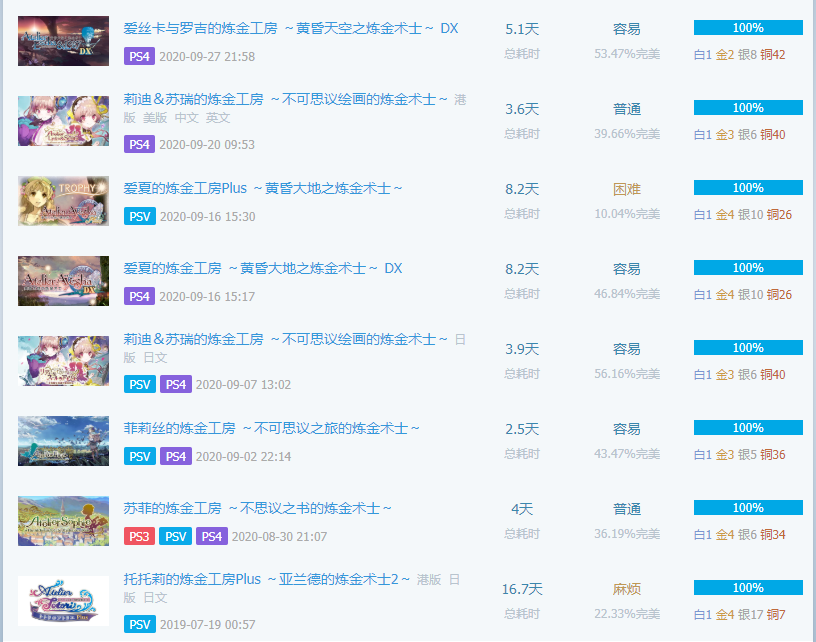Click 5.1天 total time value
The width and height of the screenshot is (816, 642).
(522, 29)
